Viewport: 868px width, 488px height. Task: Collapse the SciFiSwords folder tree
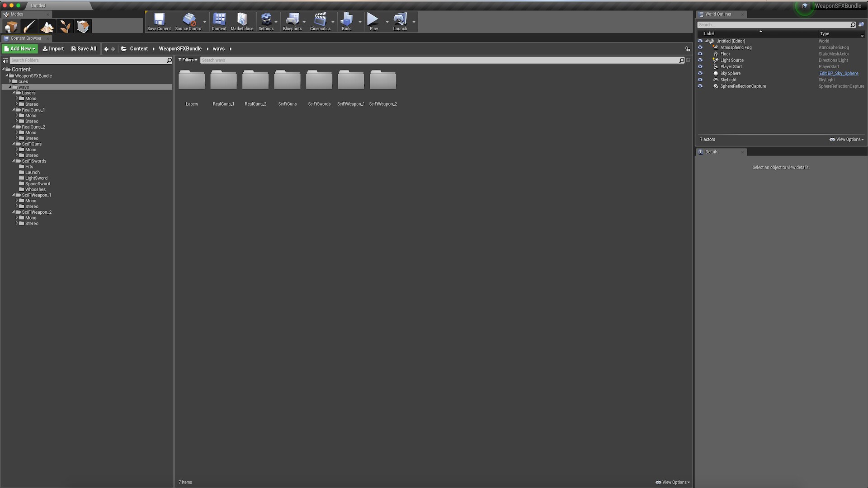pyautogui.click(x=14, y=161)
